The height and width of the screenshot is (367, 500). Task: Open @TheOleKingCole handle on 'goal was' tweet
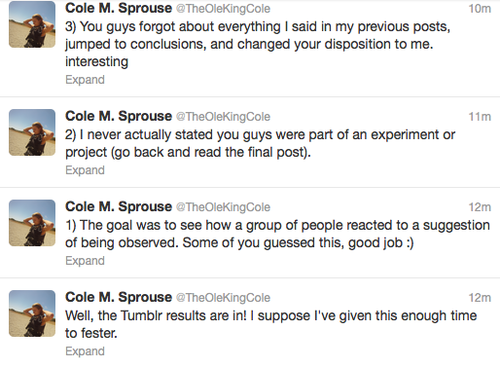coord(223,207)
